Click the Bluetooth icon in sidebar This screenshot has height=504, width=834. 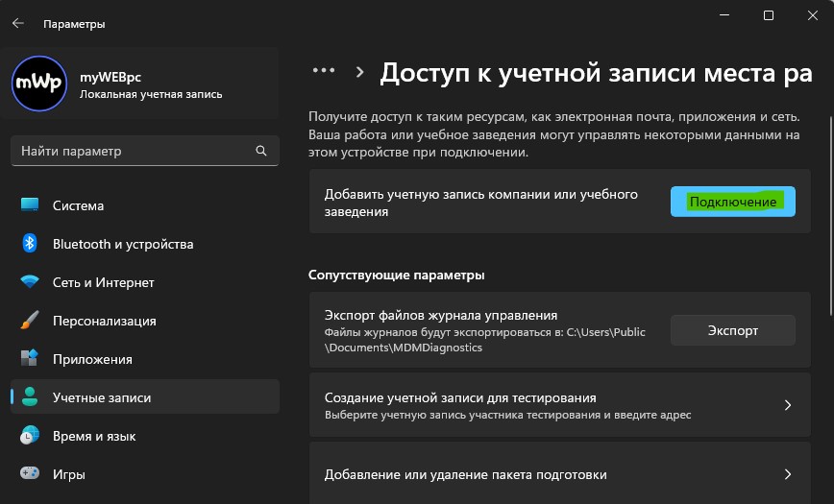[30, 244]
